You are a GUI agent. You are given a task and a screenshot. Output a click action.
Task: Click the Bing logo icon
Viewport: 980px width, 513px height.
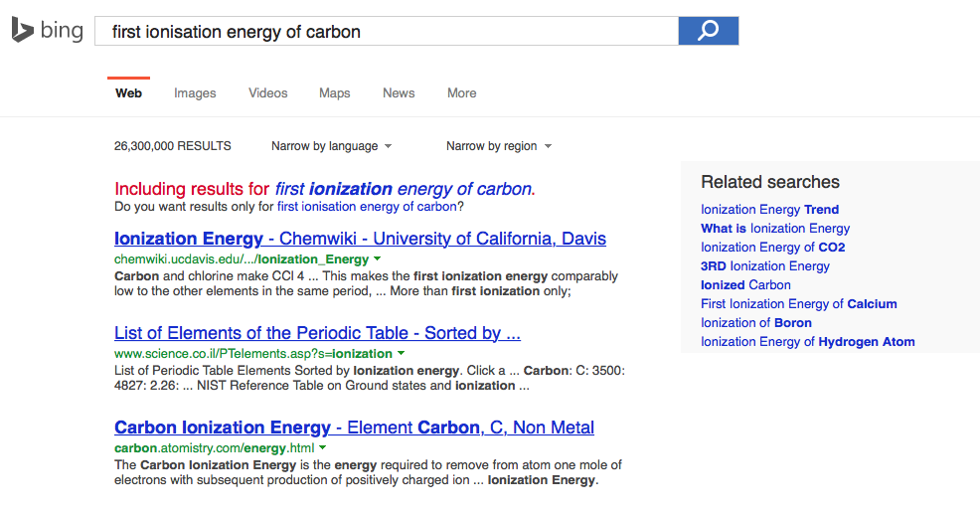pos(23,30)
